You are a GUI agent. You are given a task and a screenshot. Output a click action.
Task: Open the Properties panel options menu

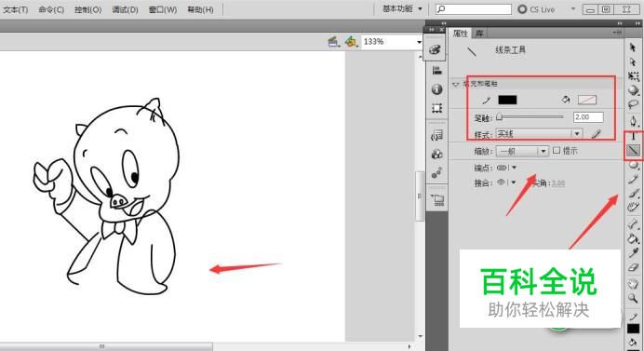click(x=617, y=33)
